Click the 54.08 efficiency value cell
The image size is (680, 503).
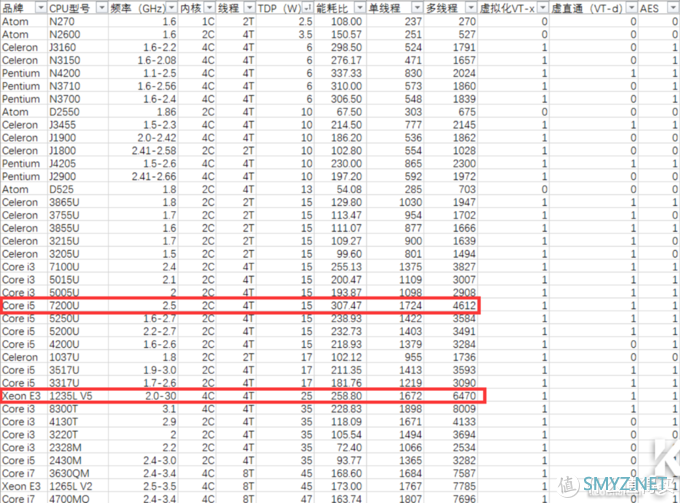[340, 189]
